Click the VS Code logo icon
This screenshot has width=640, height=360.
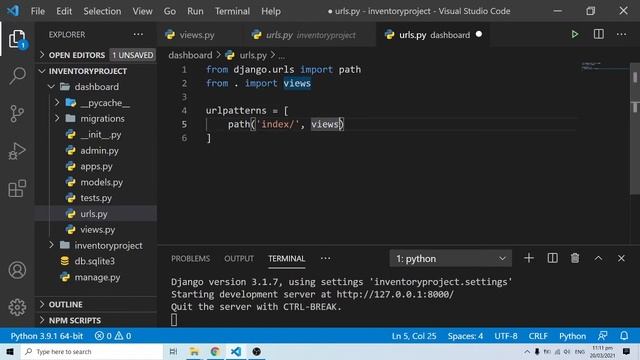coord(13,11)
